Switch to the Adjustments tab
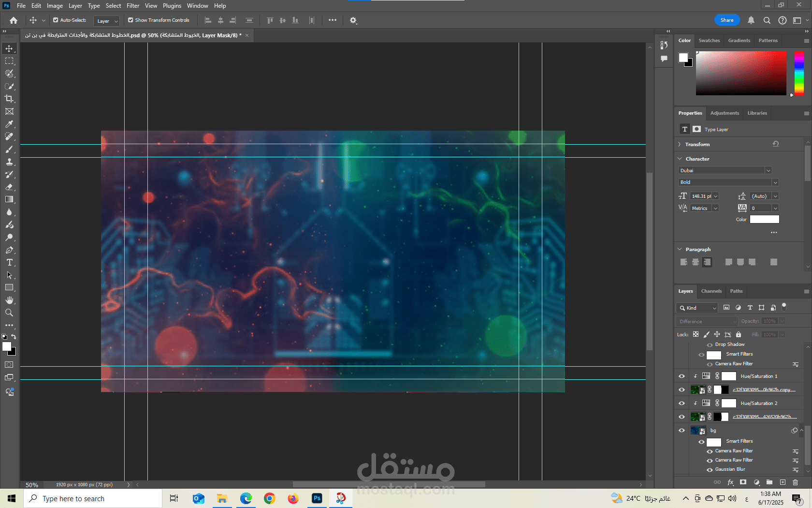This screenshot has height=508, width=812. pos(725,113)
